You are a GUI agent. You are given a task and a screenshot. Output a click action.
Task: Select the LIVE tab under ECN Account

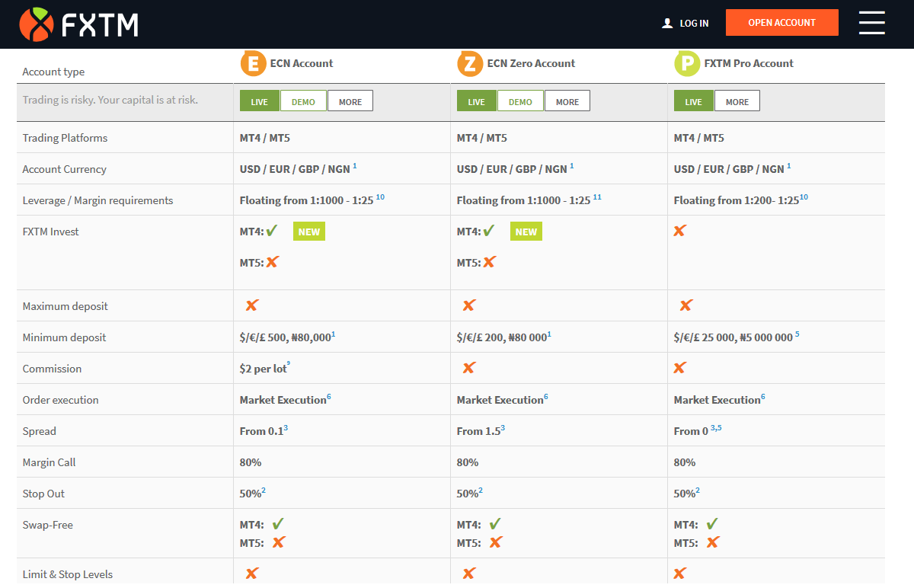(x=259, y=100)
